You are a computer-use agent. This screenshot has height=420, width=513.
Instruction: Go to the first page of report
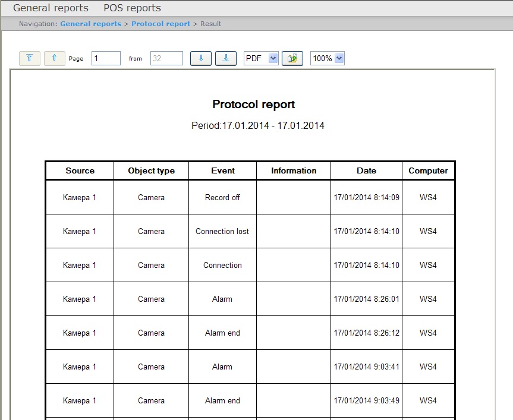pyautogui.click(x=30, y=58)
